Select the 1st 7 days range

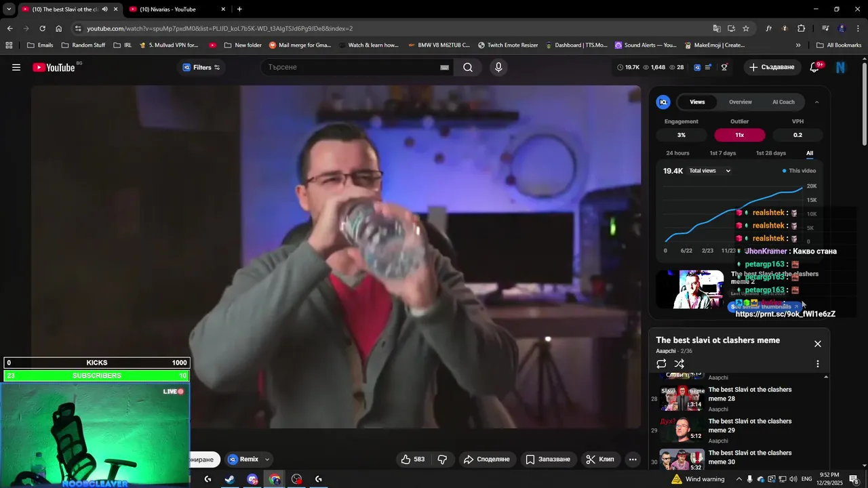tap(722, 153)
